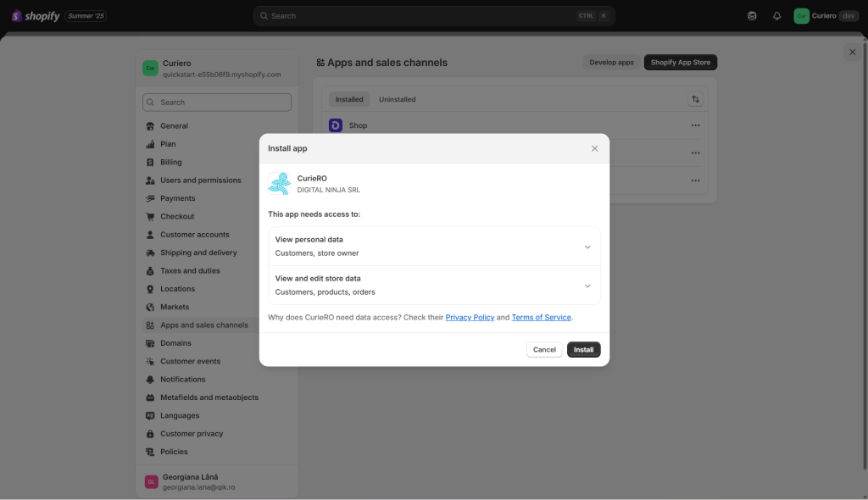
Task: Close the Install app dialog
Action: [594, 148]
